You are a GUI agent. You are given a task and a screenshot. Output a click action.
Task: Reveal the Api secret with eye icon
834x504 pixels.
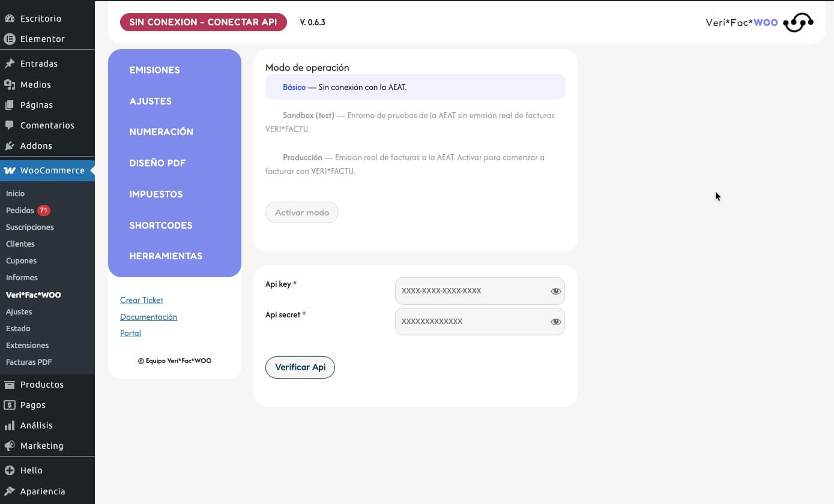point(555,322)
